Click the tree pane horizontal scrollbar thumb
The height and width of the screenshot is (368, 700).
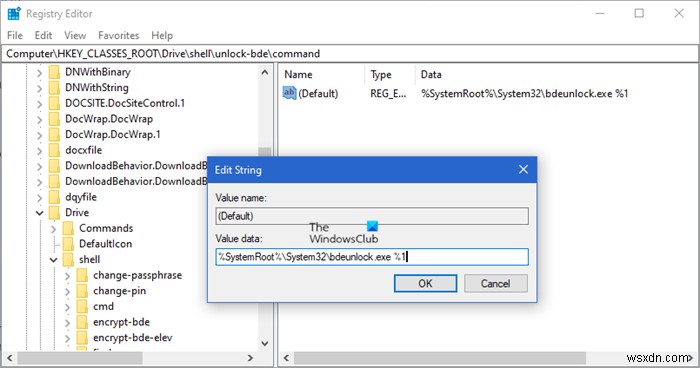click(x=80, y=358)
